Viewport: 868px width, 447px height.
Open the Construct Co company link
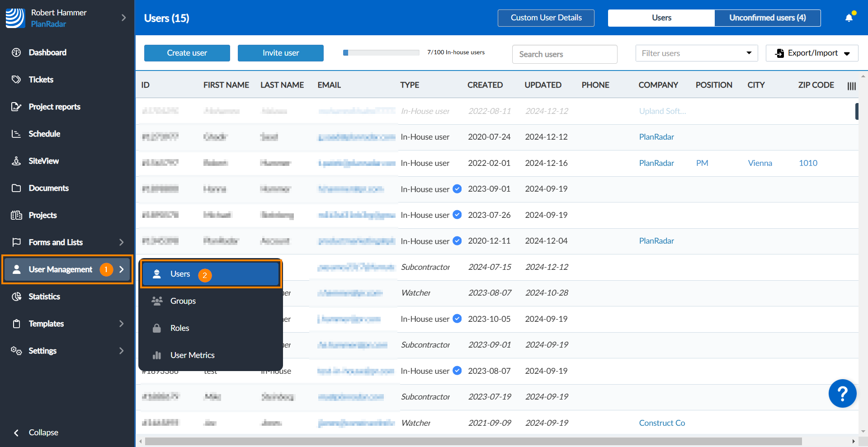662,423
